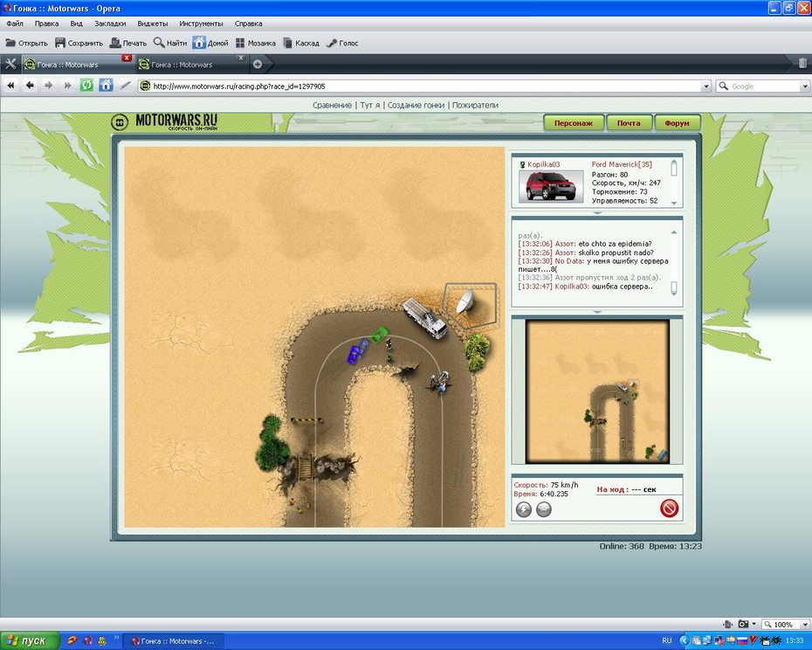Click the blue Home icon in address bar
This screenshot has width=812, height=650.
pyautogui.click(x=106, y=86)
